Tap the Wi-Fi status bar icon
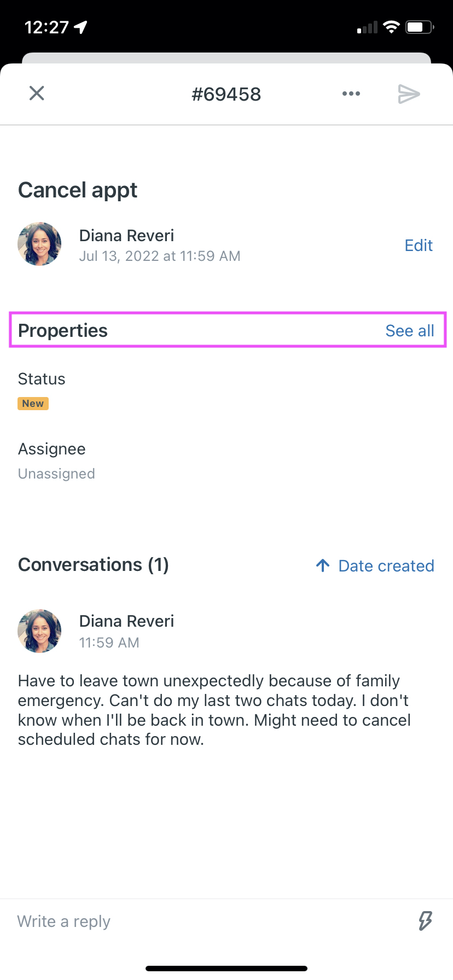Image resolution: width=453 pixels, height=980 pixels. [x=391, y=27]
